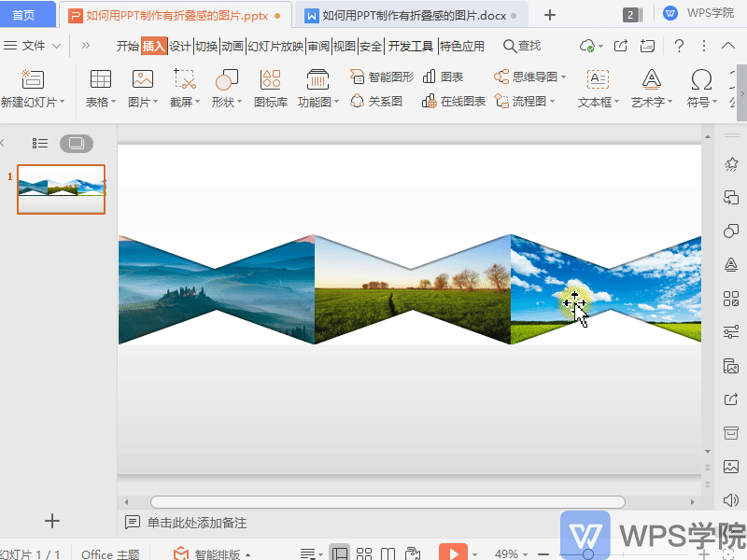Open the 表格 dropdown arrow
This screenshot has height=560, width=747.
pos(113,102)
